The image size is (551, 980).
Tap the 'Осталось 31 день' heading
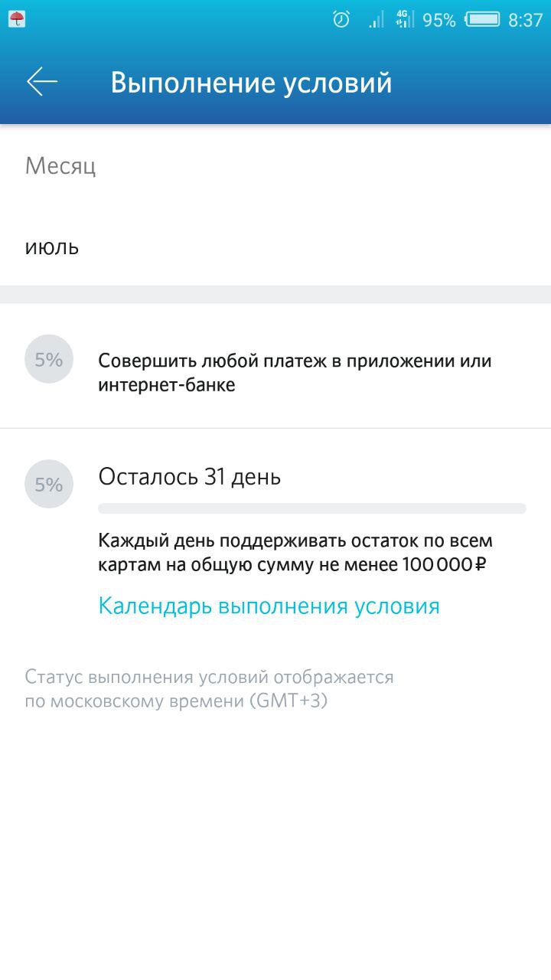tap(190, 477)
